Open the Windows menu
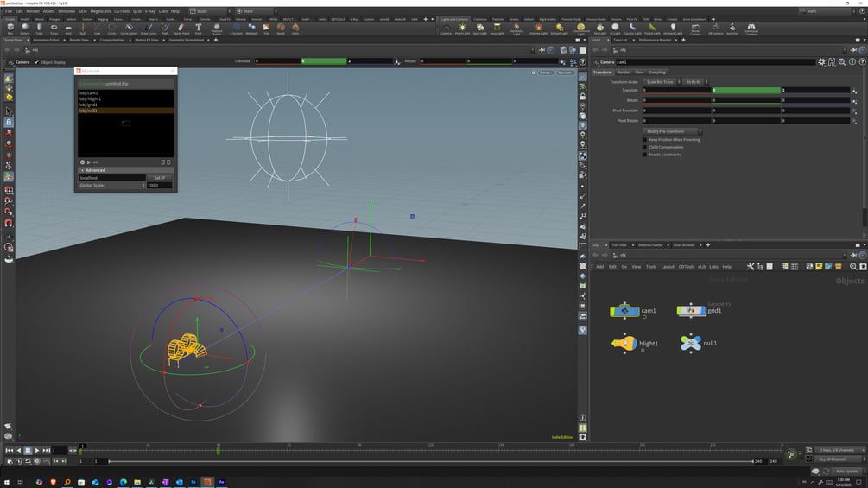Screen dimensions: 868x488 [67, 11]
